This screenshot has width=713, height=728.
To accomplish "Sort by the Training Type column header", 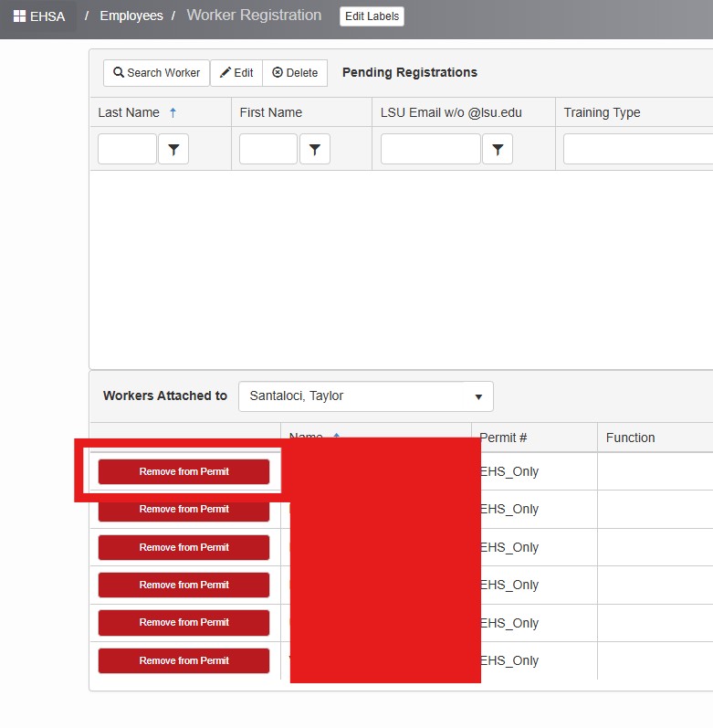I will tap(602, 112).
